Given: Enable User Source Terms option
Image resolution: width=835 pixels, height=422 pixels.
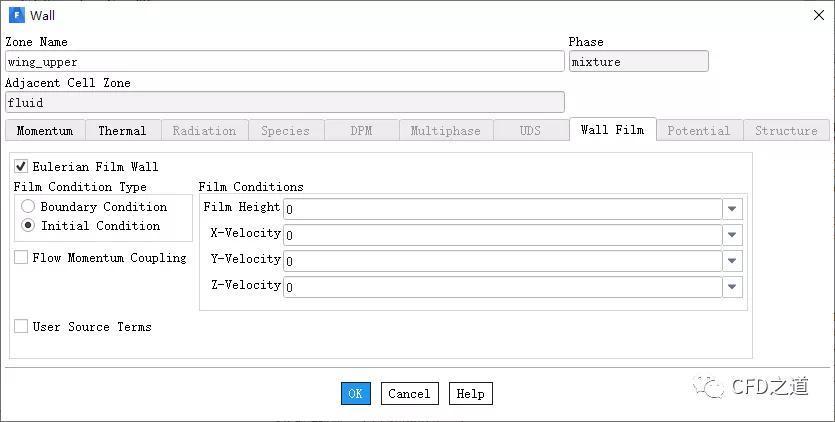Looking at the screenshot, I should pyautogui.click(x=21, y=327).
